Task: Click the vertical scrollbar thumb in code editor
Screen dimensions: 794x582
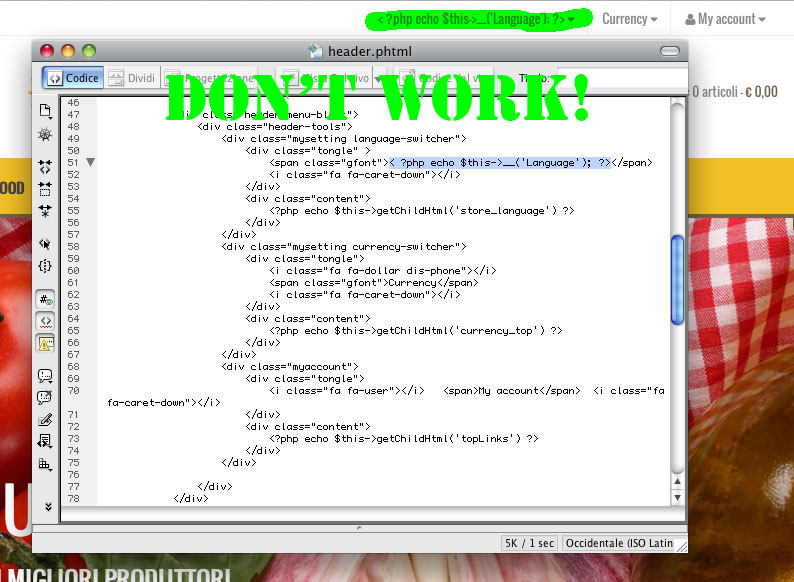Action: [x=678, y=267]
